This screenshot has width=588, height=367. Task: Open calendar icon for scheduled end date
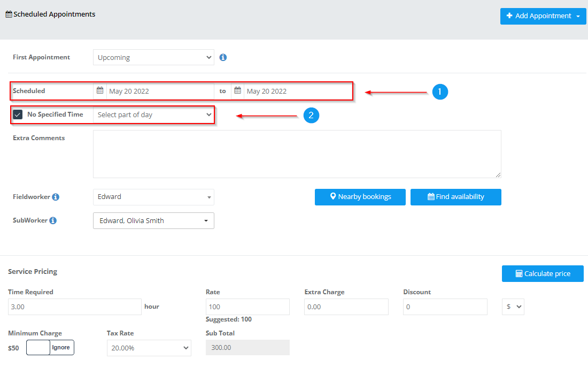pyautogui.click(x=238, y=91)
